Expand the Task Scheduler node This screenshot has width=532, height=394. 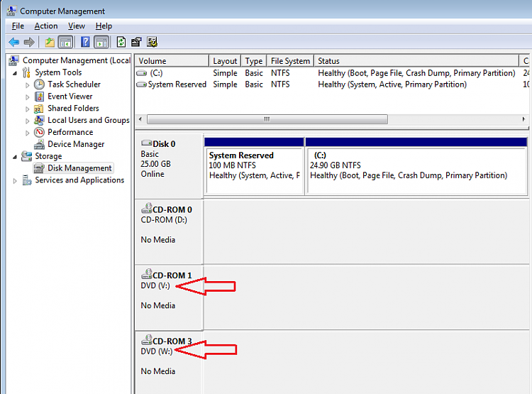point(28,85)
